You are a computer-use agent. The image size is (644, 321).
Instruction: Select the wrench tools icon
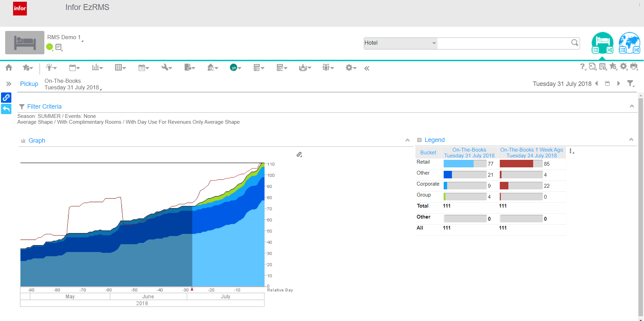[165, 67]
